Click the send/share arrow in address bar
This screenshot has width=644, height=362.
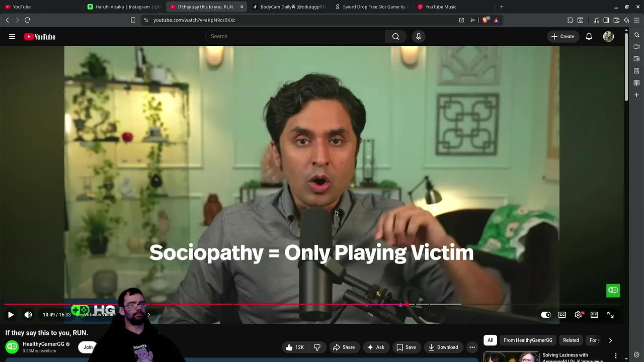point(472,20)
